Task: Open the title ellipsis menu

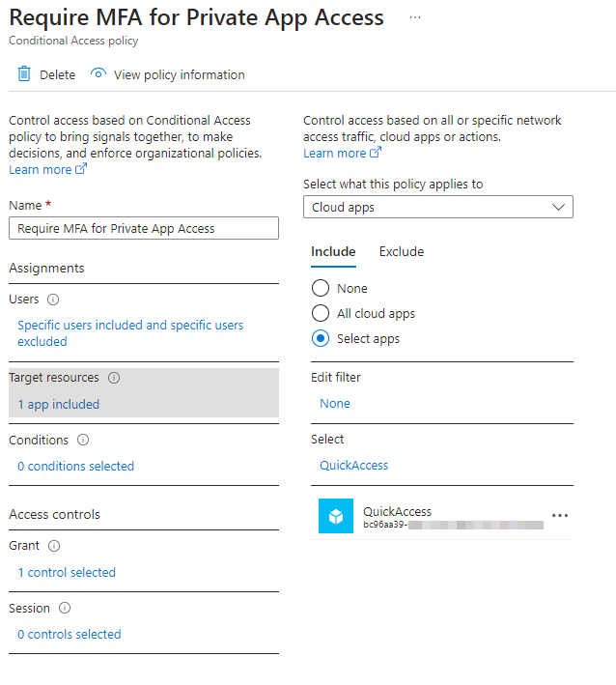Action: 415,18
